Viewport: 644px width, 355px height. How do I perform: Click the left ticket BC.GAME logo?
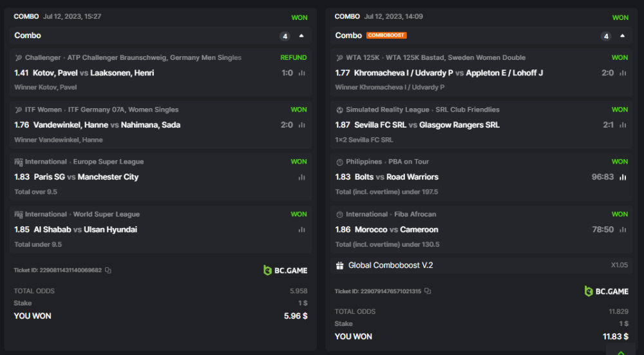(x=285, y=271)
